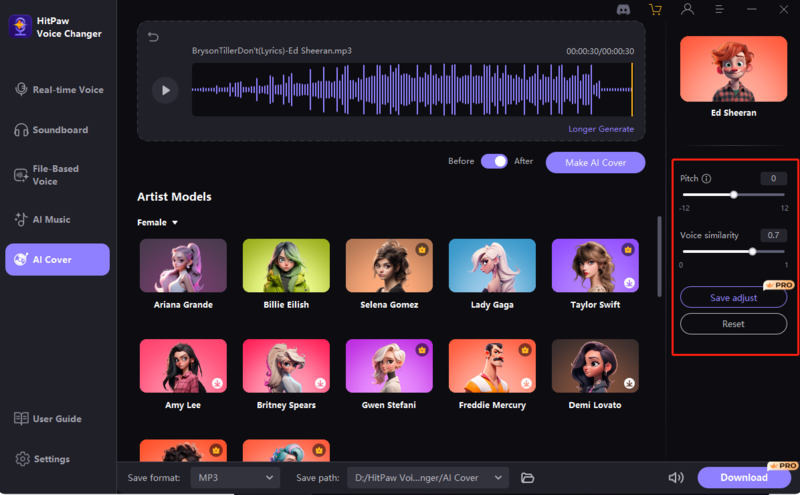Open the hamburger menu icon
The image size is (800, 495).
(x=719, y=9)
